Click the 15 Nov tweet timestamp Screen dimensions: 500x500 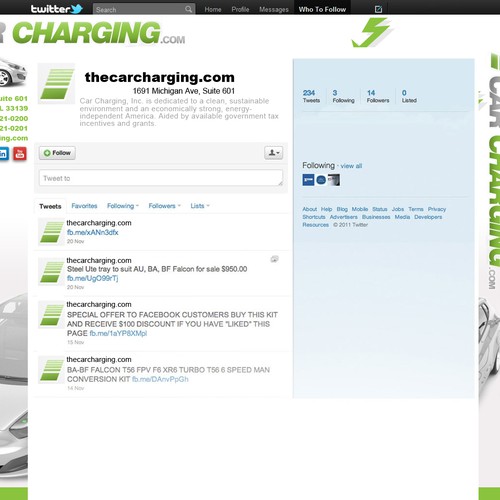75,342
